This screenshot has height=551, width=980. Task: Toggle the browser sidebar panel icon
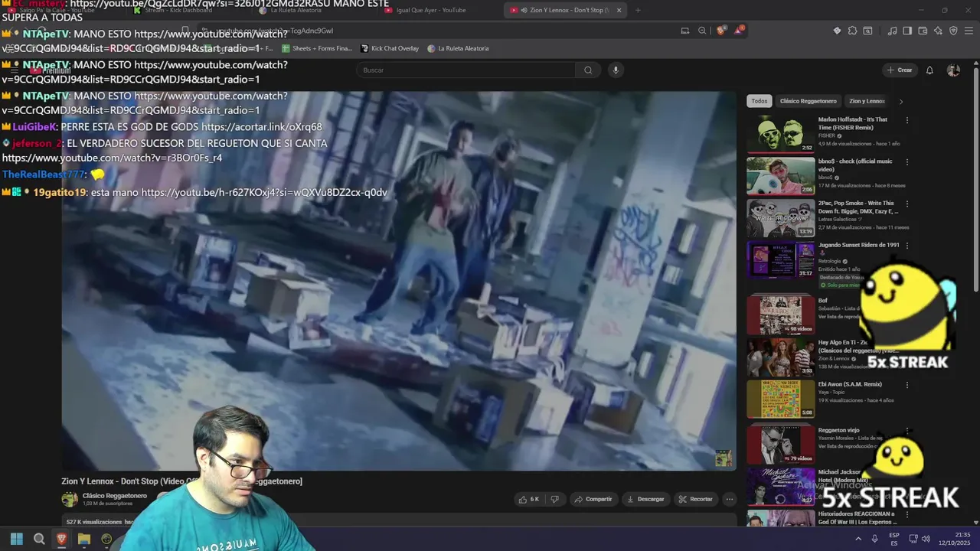907,31
